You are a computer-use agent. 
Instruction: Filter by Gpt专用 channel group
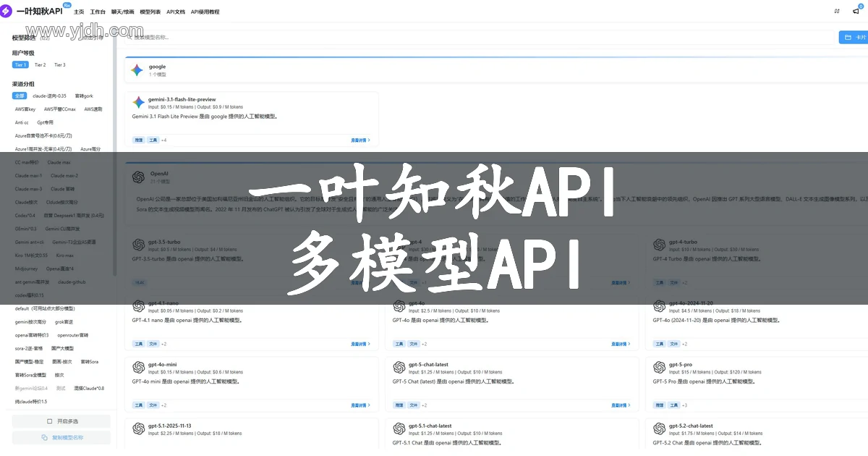(46, 122)
